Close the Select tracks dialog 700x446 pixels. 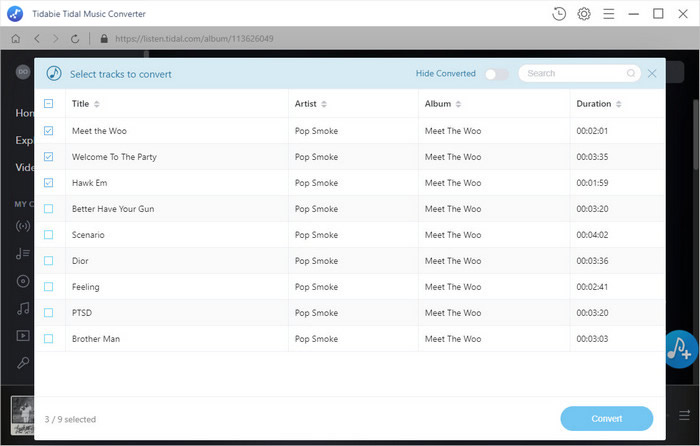[652, 73]
